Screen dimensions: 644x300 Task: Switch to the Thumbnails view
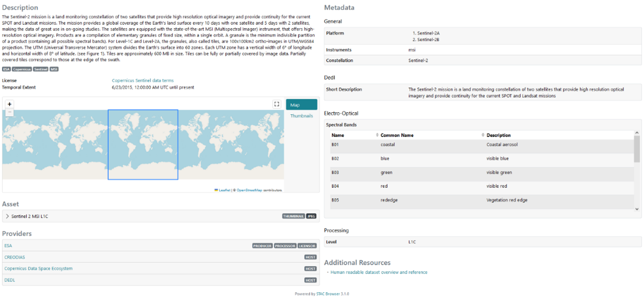point(302,115)
